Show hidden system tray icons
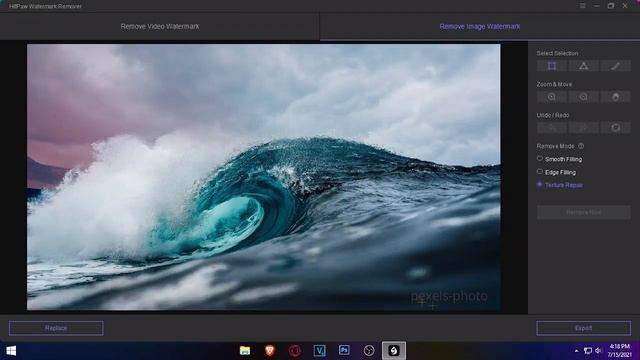The width and height of the screenshot is (640, 360). pos(576,351)
